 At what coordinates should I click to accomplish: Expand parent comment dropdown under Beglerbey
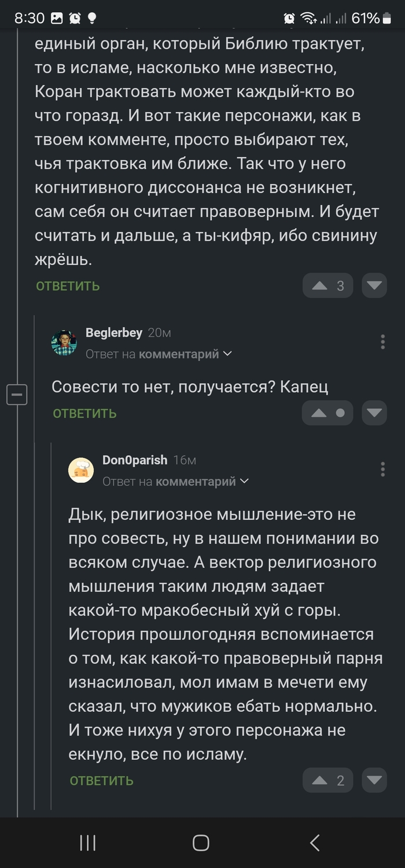pos(227,354)
